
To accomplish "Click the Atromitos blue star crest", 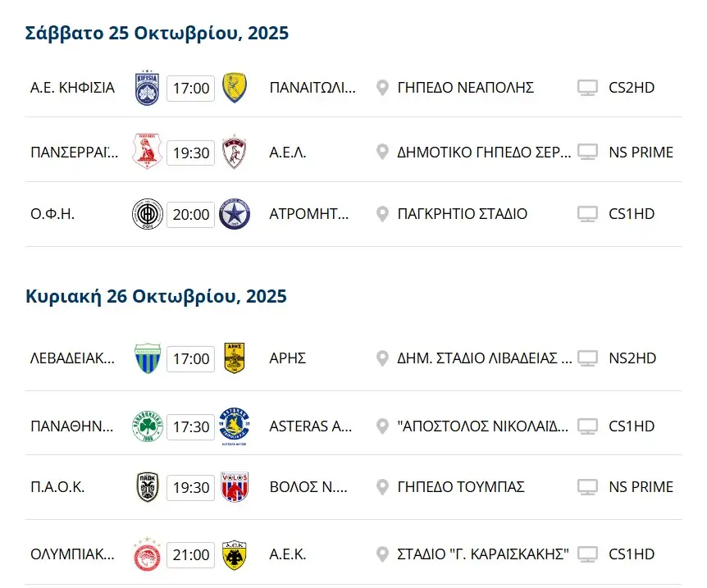I will pos(235,214).
